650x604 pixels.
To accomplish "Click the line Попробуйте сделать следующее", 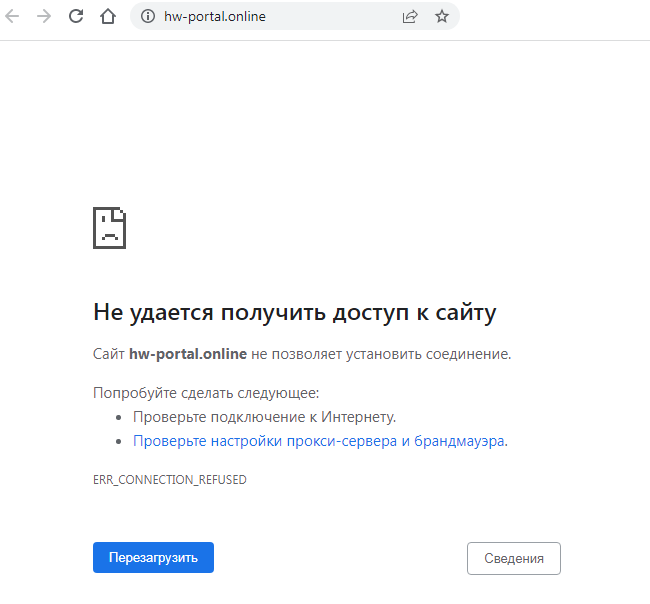I will click(x=206, y=393).
